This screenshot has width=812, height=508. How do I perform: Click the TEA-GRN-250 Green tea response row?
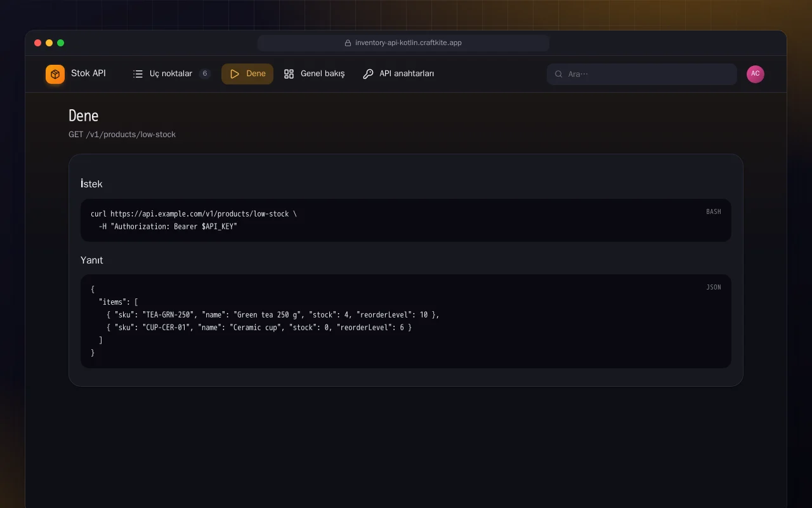[273, 315]
